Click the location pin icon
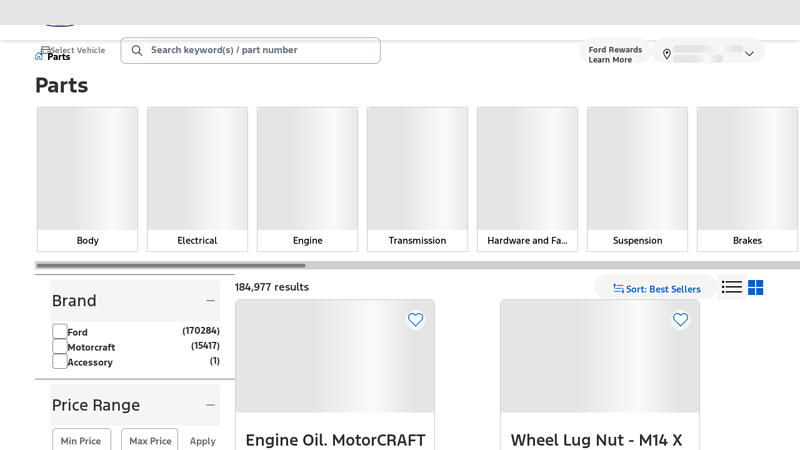This screenshot has height=450, width=800. [666, 54]
